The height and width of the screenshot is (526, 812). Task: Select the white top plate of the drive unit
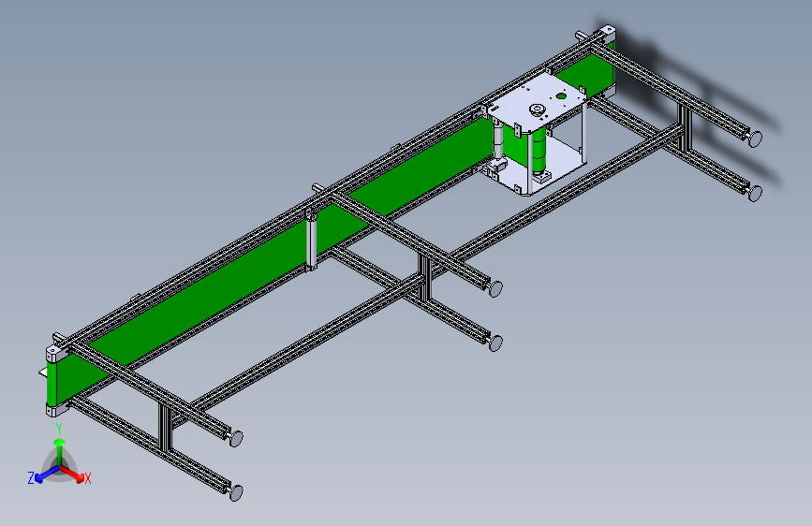click(537, 104)
